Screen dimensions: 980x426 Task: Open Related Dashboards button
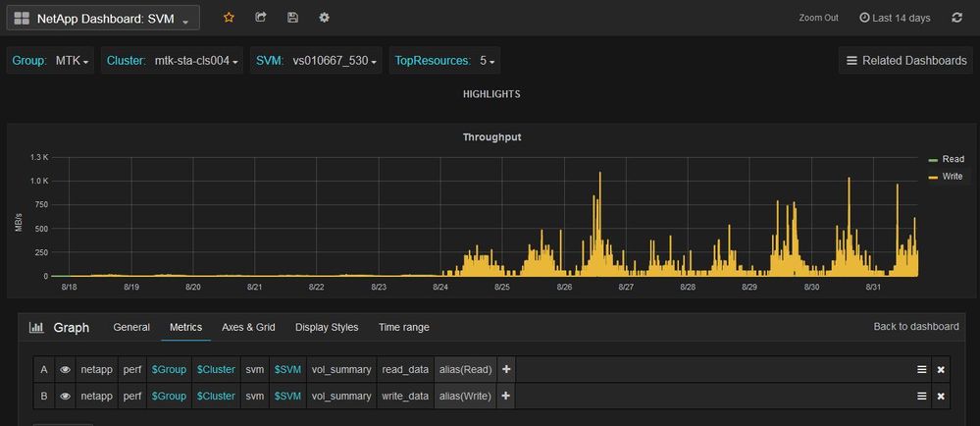905,61
